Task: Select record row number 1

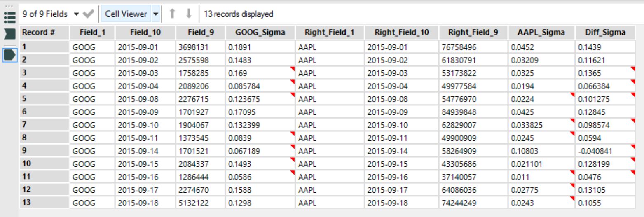Action: pyautogui.click(x=44, y=47)
